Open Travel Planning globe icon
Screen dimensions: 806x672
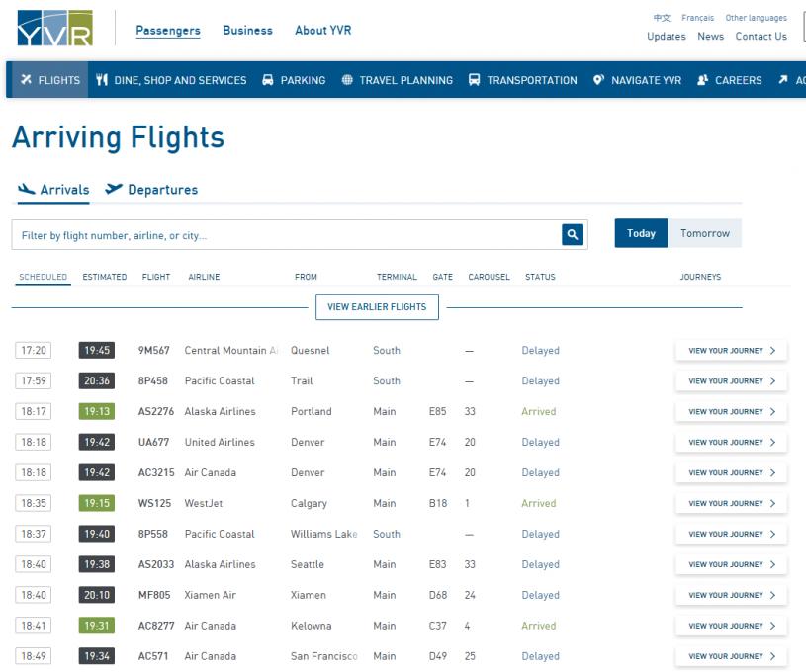pyautogui.click(x=347, y=80)
